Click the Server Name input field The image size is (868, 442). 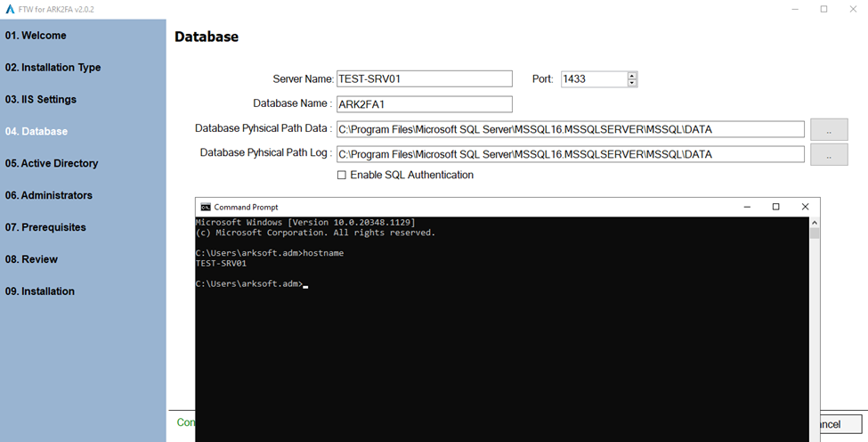[424, 79]
